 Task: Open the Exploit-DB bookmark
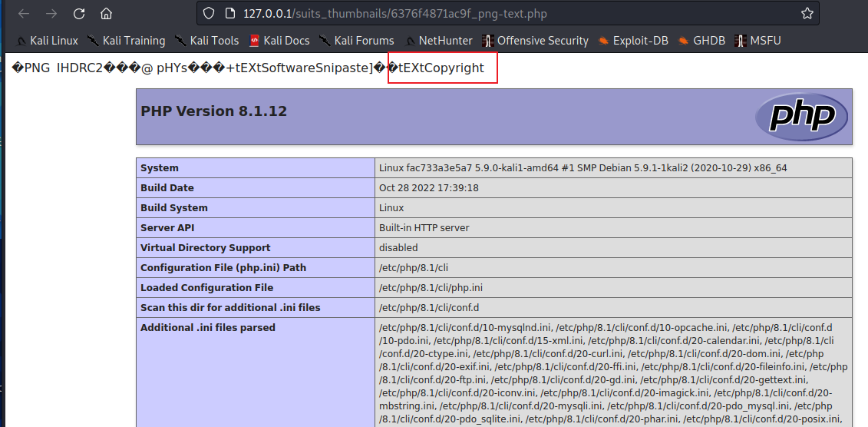tap(632, 41)
